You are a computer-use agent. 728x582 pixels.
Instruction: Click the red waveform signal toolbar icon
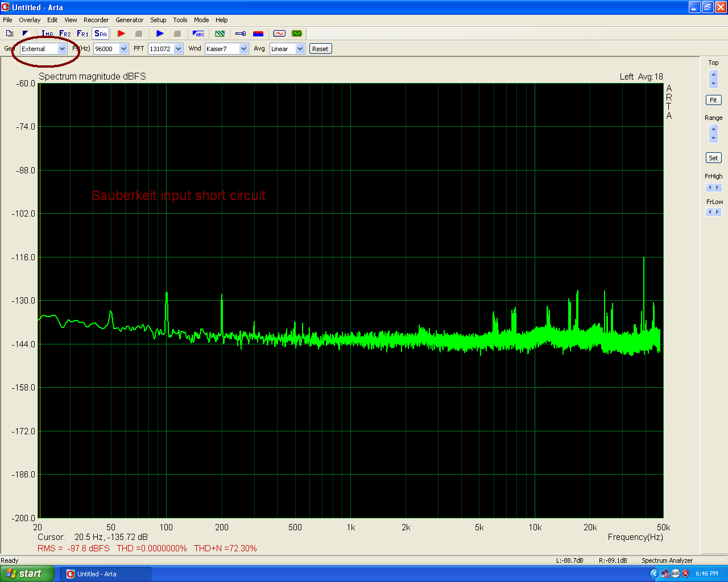279,34
